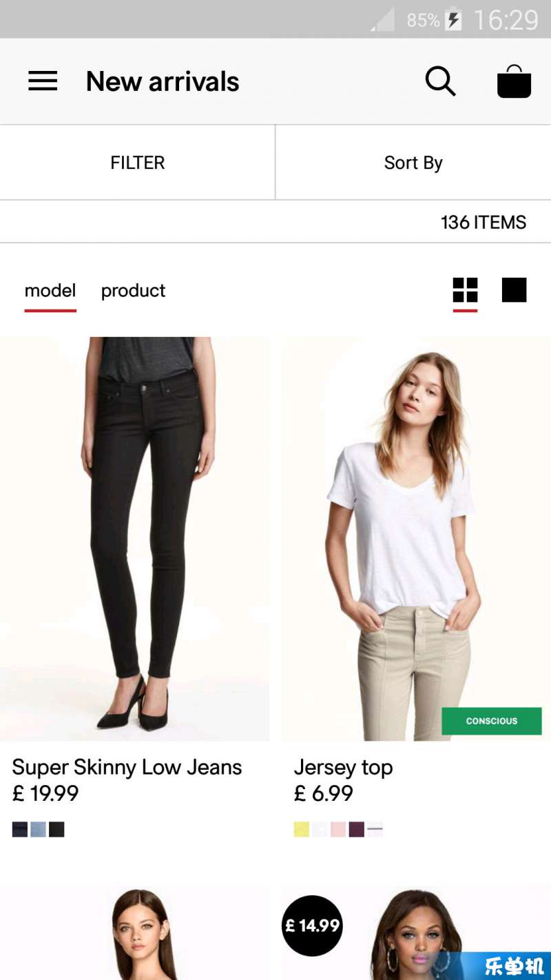Tap the £ 14.99 price badge
The image size is (551, 980).
click(x=313, y=926)
